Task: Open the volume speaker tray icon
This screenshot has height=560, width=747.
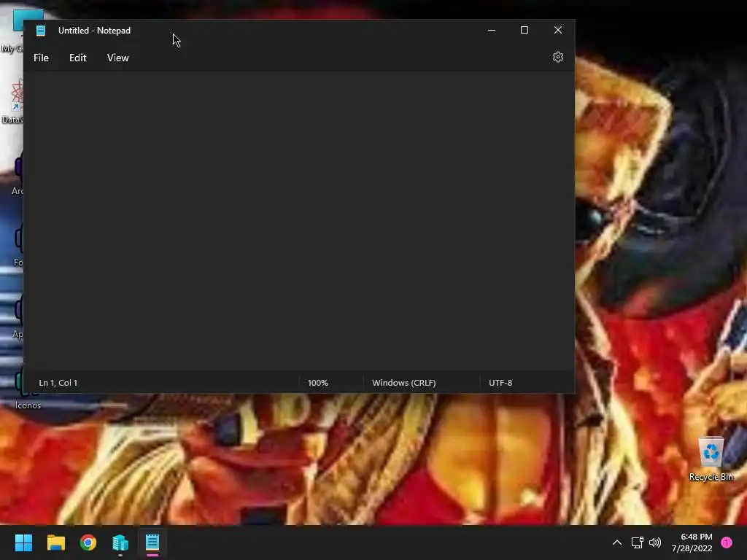Action: pyautogui.click(x=655, y=542)
